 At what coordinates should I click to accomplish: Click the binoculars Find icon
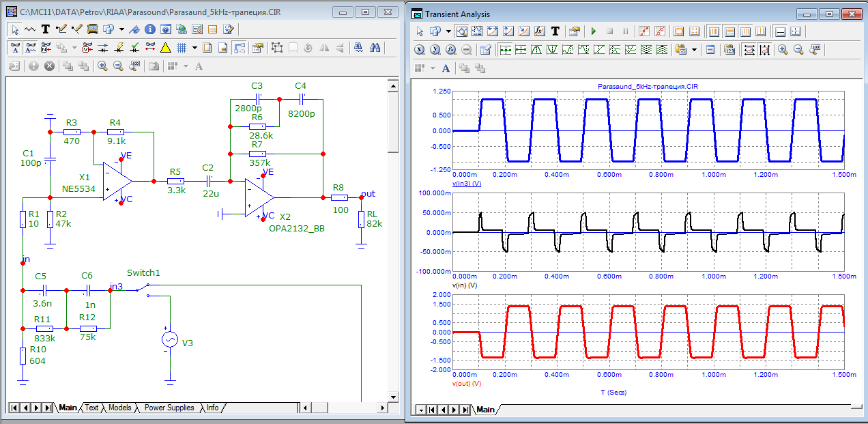click(x=375, y=48)
